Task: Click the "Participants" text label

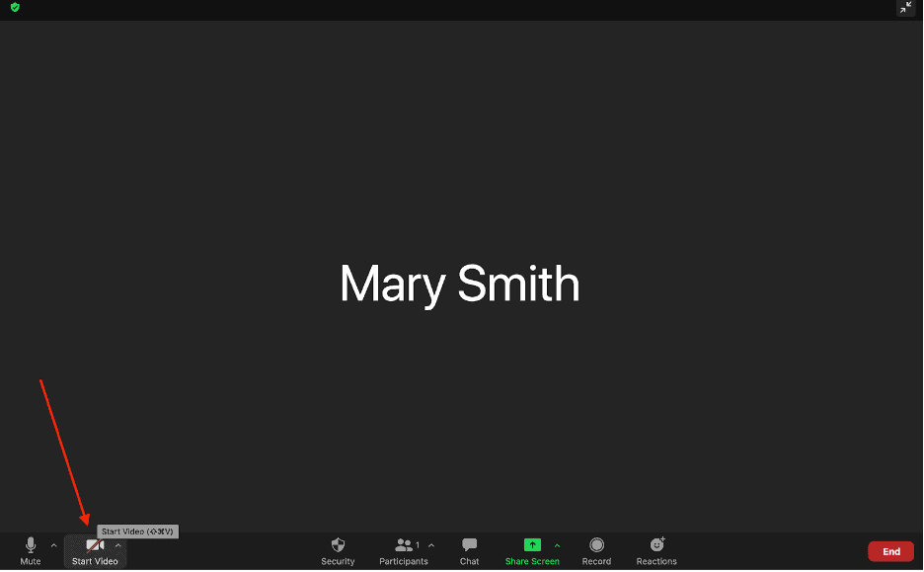Action: 404,562
